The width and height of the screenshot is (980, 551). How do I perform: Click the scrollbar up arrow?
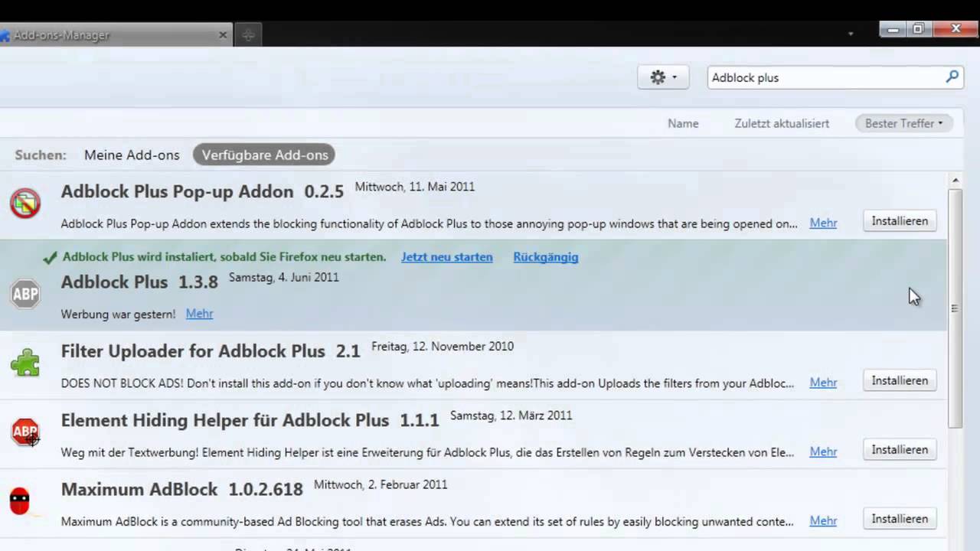point(955,181)
